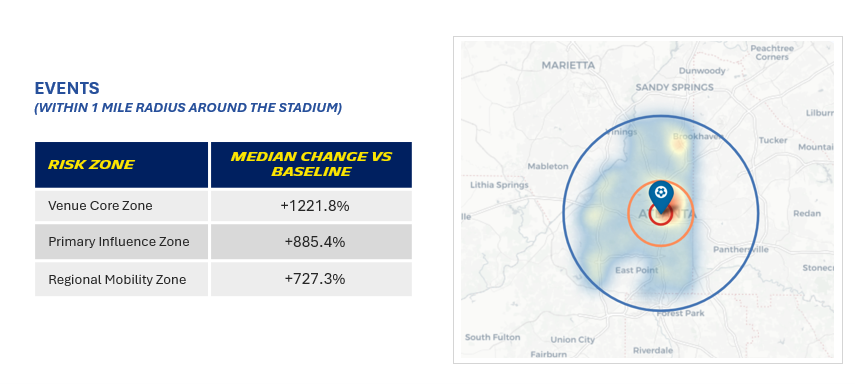
Task: Click the Brookhaven heatmap hotspot
Action: pyautogui.click(x=678, y=145)
